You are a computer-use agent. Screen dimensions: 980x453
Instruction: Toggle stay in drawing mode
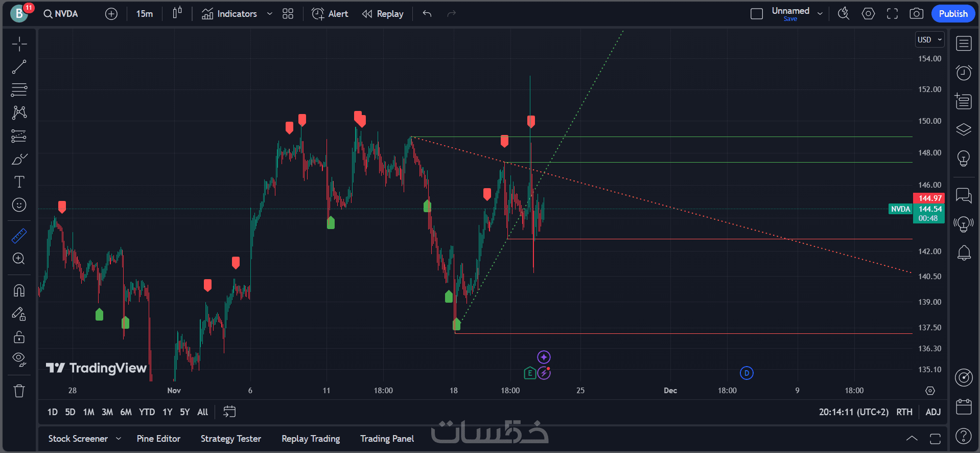pos(19,313)
